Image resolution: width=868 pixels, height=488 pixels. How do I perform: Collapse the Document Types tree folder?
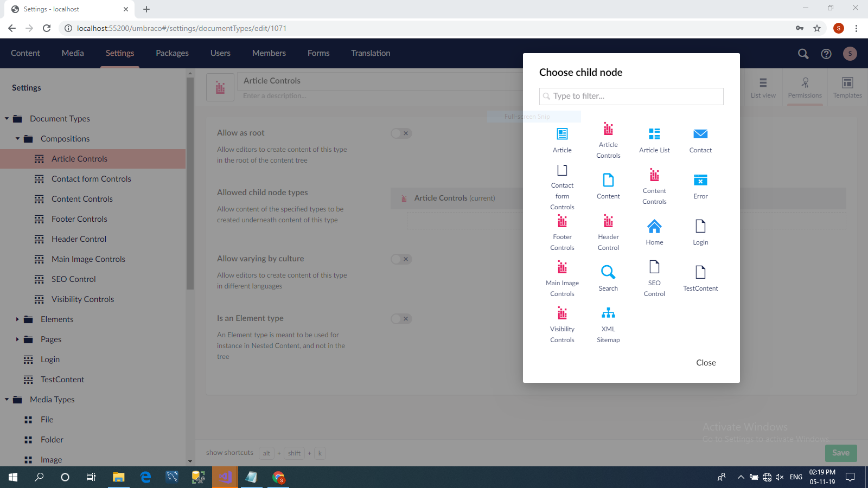(7, 119)
